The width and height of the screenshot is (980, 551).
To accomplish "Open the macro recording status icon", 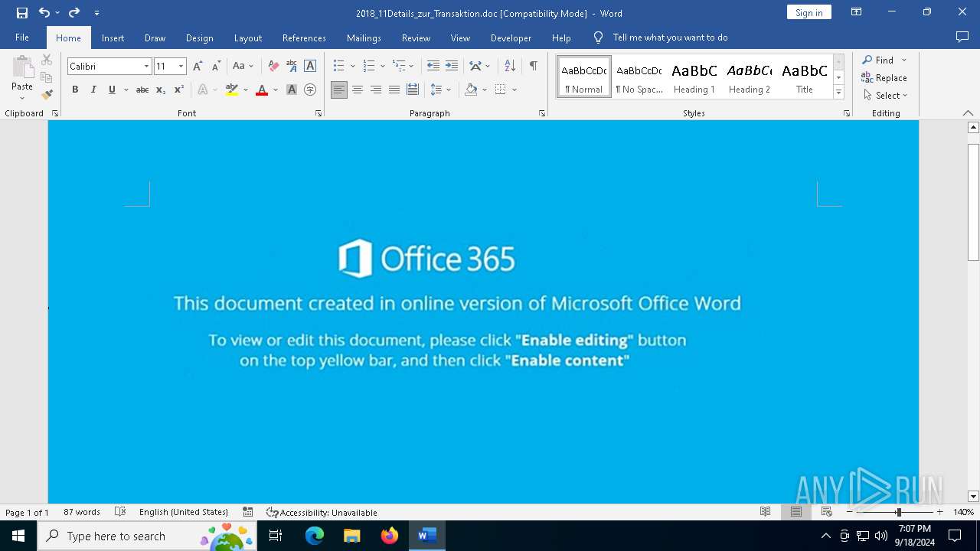I will coord(248,512).
